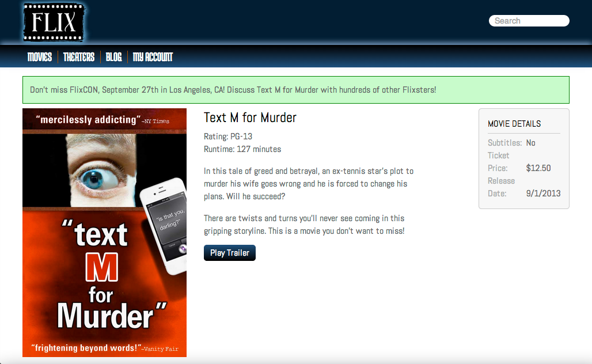592x364 pixels.
Task: Click the red M letter on poster
Action: click(102, 267)
